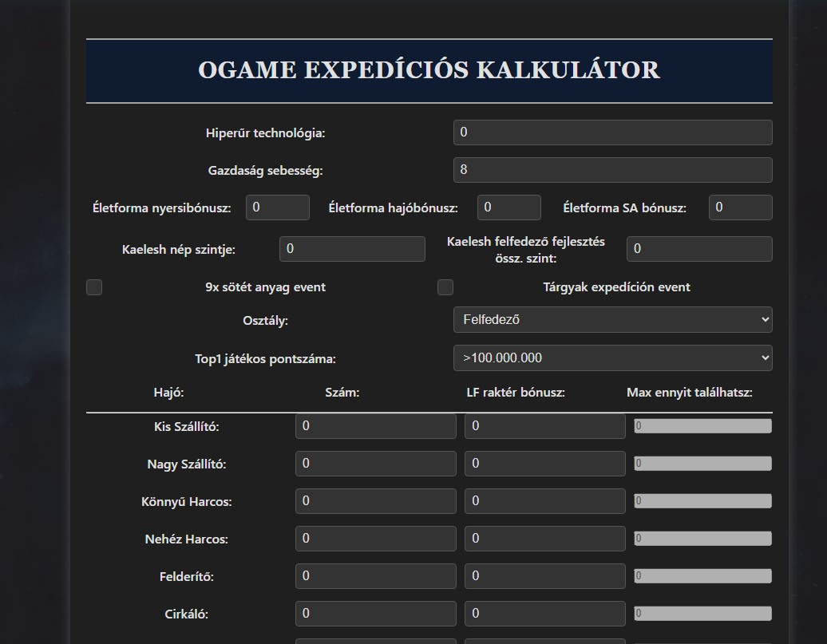Click the 'Cirkáló:' row label

[187, 614]
